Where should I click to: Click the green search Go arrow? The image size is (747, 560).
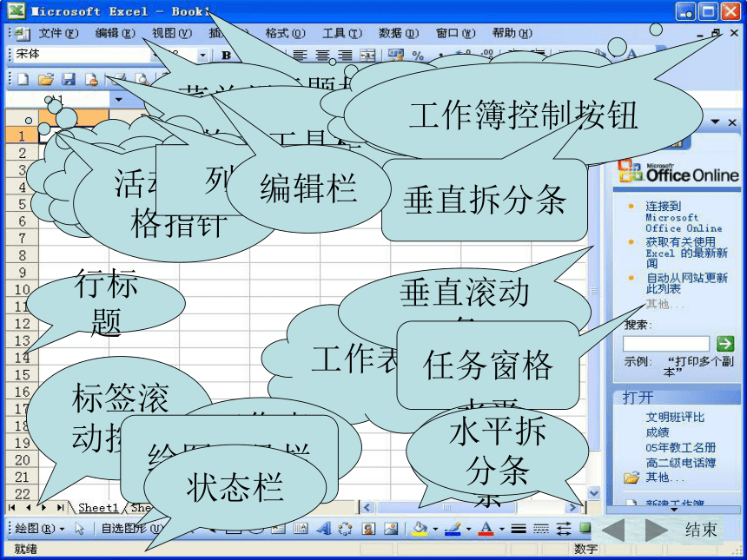[725, 343]
